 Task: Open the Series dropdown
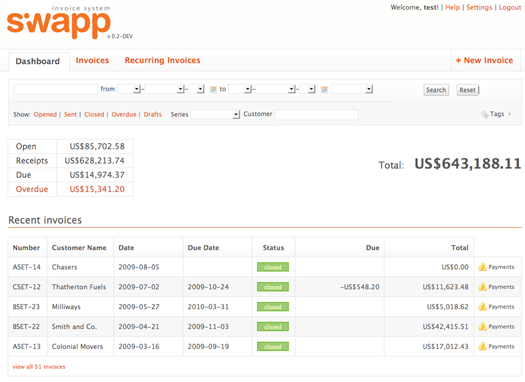point(215,114)
